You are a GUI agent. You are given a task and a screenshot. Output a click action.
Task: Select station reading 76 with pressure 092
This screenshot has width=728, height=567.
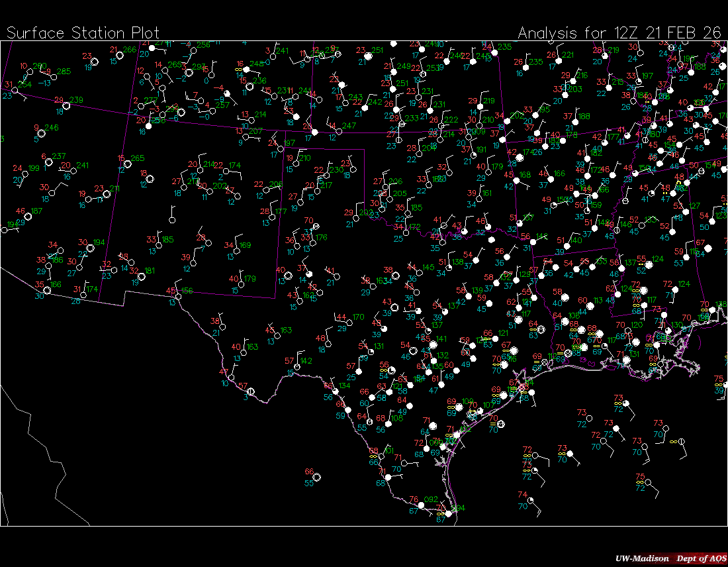point(421,505)
